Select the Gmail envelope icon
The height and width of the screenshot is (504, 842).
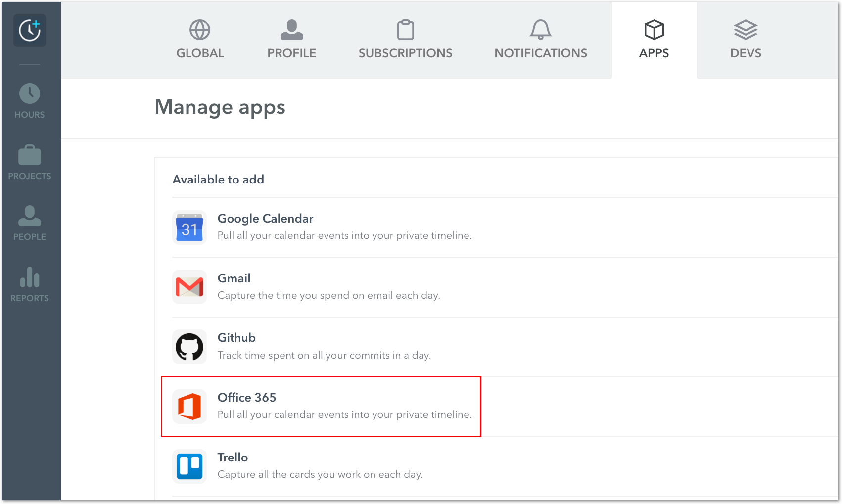(x=189, y=287)
